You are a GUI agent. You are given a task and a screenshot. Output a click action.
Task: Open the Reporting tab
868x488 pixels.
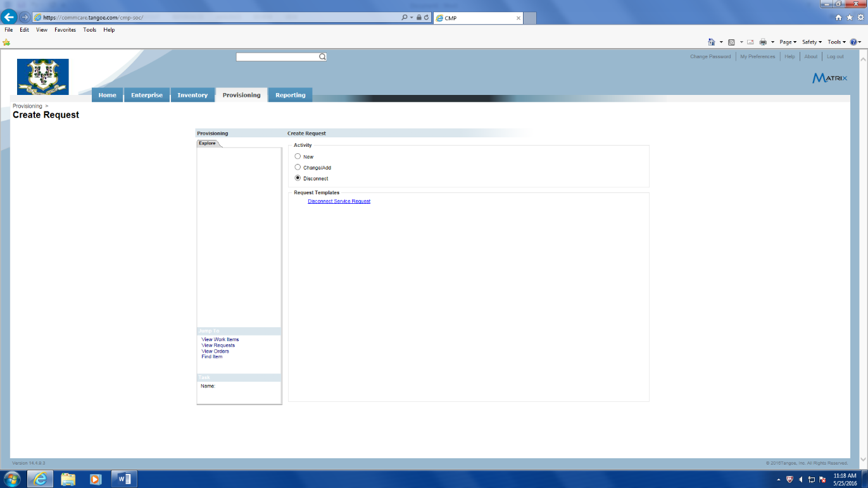pos(290,95)
